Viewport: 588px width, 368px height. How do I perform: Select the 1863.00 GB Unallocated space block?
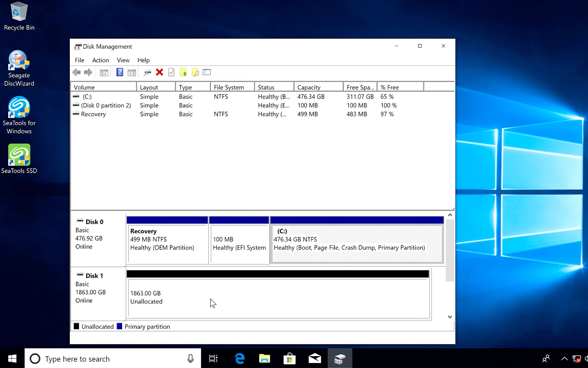[278, 294]
